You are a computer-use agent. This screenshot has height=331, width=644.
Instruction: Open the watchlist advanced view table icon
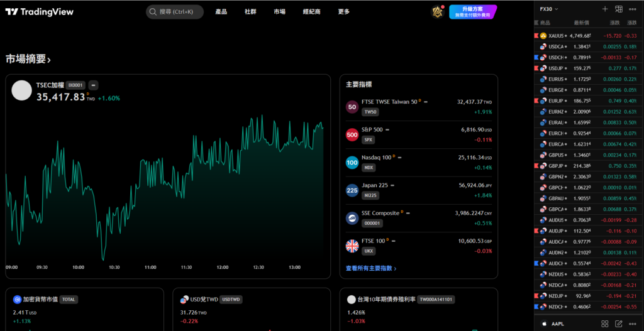619,9
